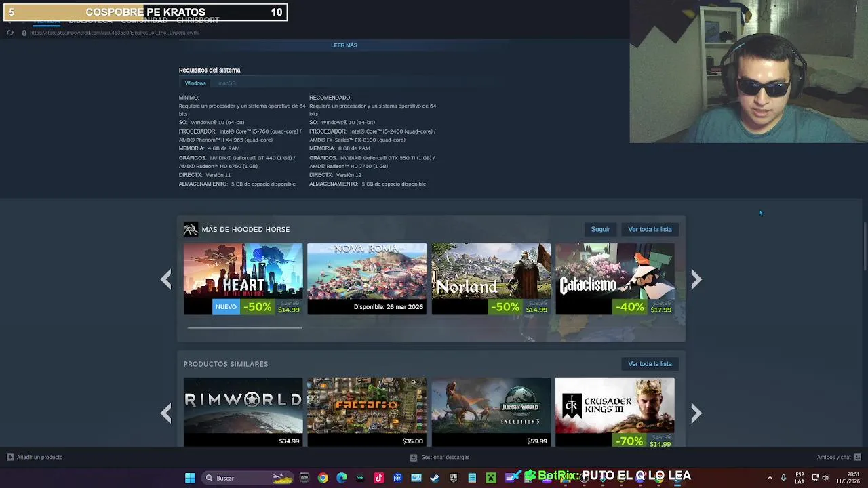
Task: Click the Añadir un producto label
Action: tap(39, 457)
